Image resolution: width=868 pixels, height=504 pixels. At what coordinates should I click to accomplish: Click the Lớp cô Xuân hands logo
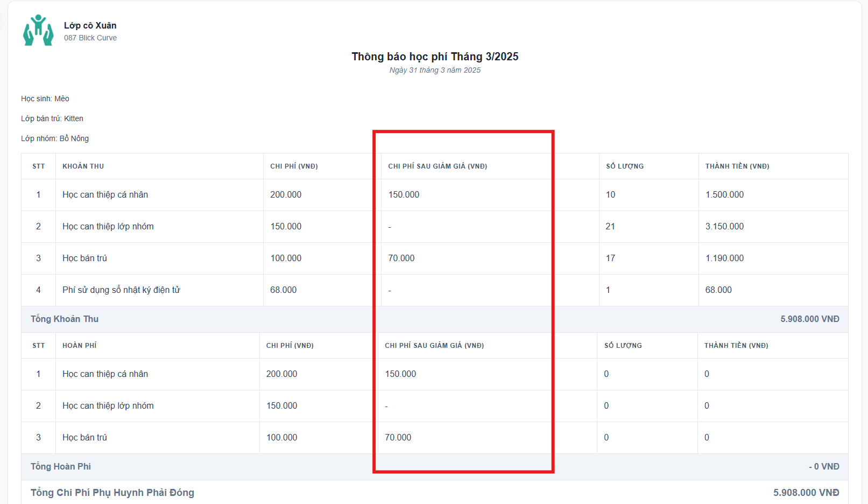[x=38, y=31]
